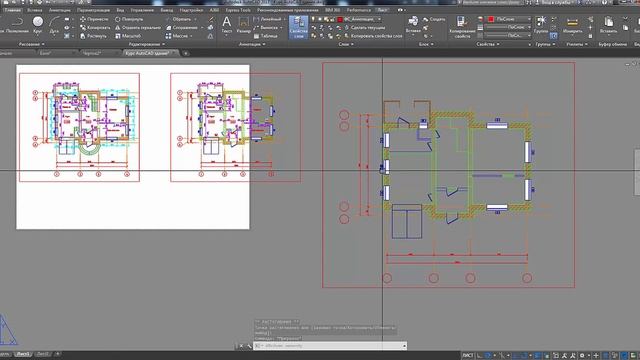Open command line customization wrench
640x360 pixels.
tap(249, 346)
